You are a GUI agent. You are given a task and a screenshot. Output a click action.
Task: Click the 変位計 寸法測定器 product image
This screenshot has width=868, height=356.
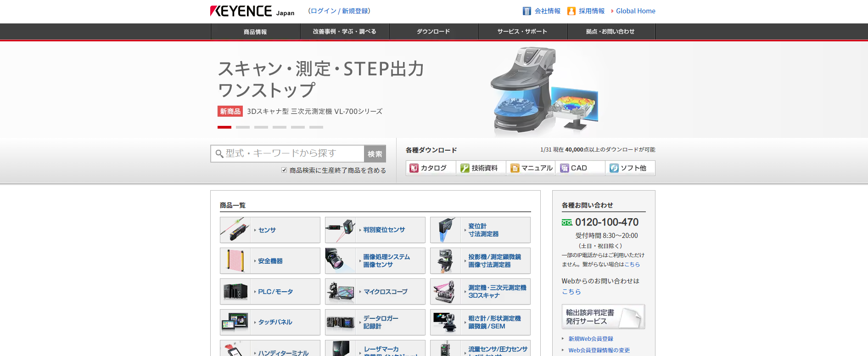click(x=446, y=230)
